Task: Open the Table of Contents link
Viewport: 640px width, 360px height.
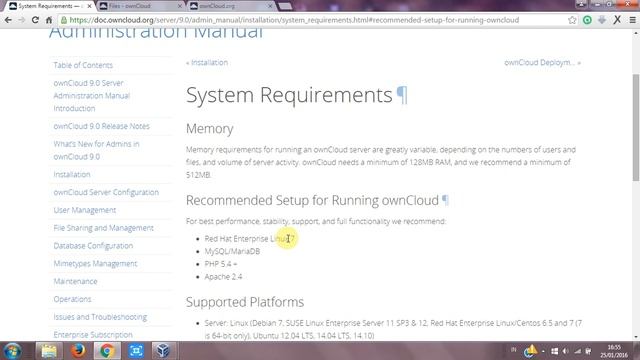Action: click(x=83, y=65)
